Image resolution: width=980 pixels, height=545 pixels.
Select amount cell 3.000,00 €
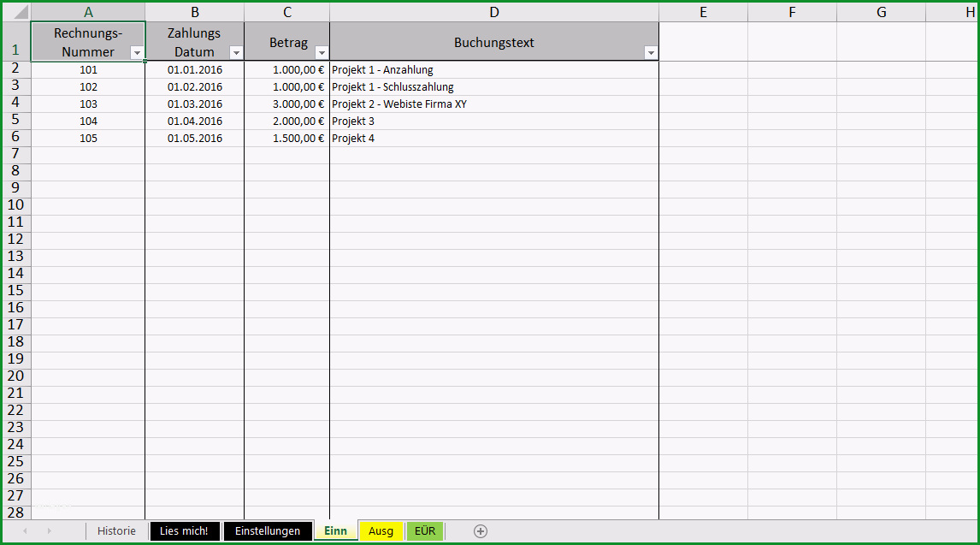click(x=286, y=104)
